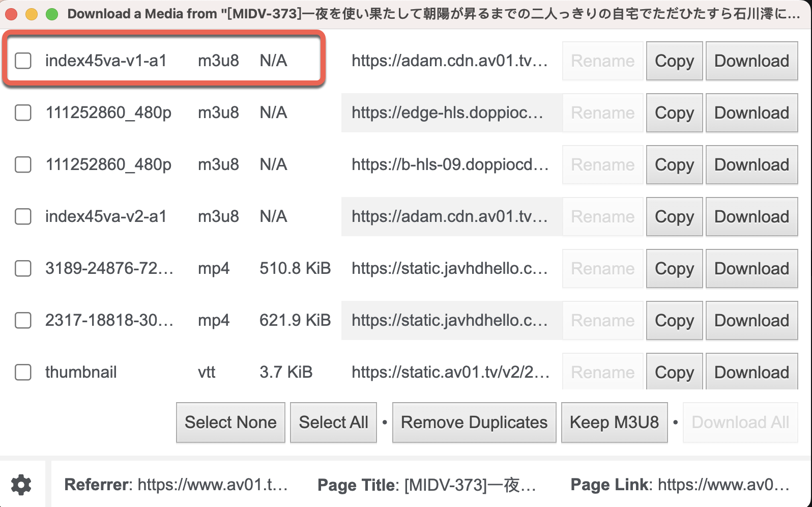This screenshot has height=507, width=812.
Task: Close window with the red button
Action: point(12,14)
